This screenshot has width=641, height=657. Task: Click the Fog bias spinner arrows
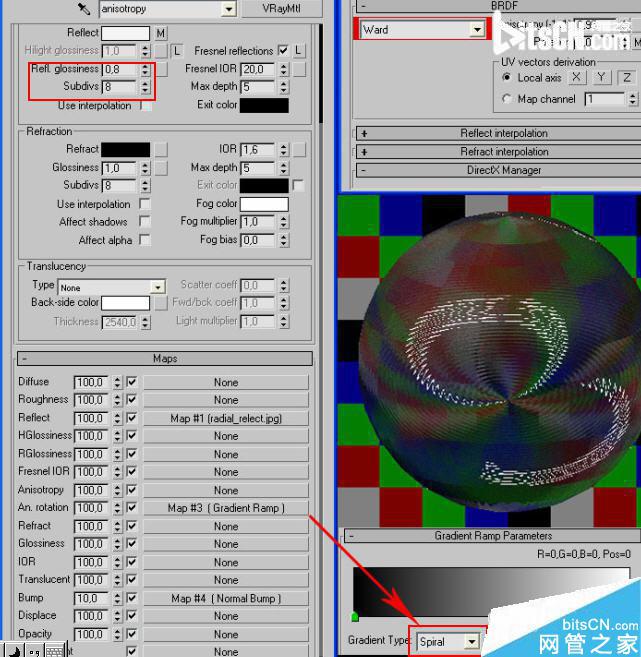[284, 240]
